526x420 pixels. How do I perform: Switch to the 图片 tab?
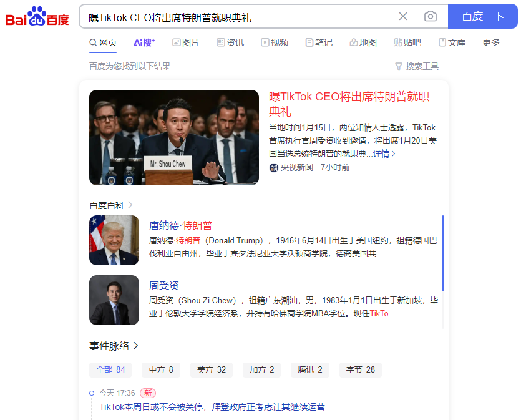click(186, 42)
